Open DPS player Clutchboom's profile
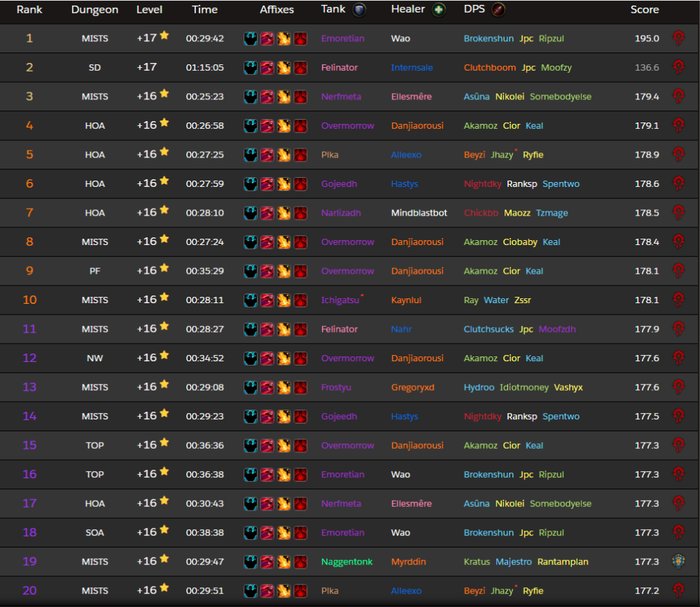Image resolution: width=700 pixels, height=607 pixels. click(x=490, y=67)
